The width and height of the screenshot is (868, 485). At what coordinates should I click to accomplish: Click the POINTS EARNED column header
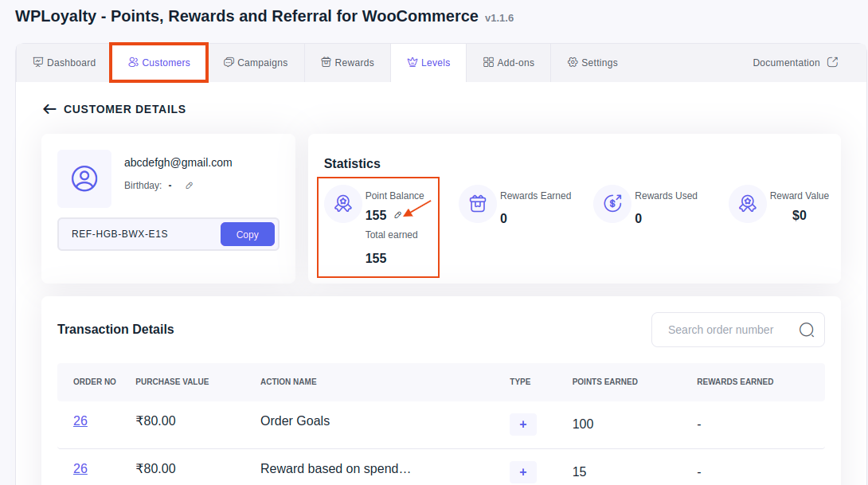pos(605,382)
